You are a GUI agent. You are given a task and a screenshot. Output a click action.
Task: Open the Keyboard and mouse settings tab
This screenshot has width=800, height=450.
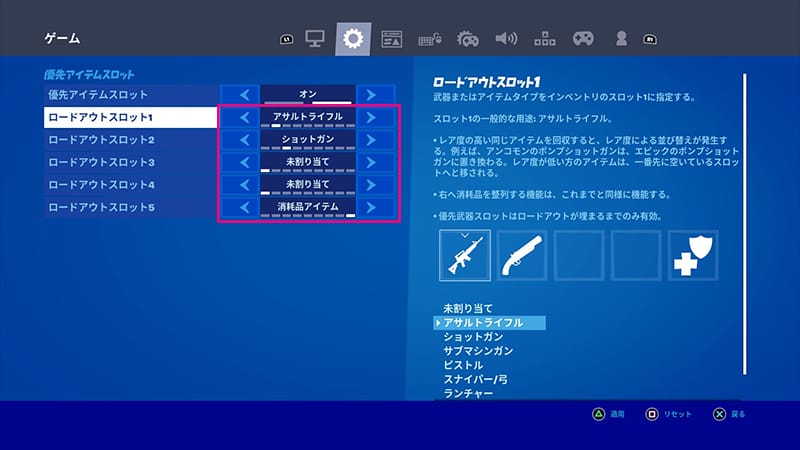tap(430, 39)
